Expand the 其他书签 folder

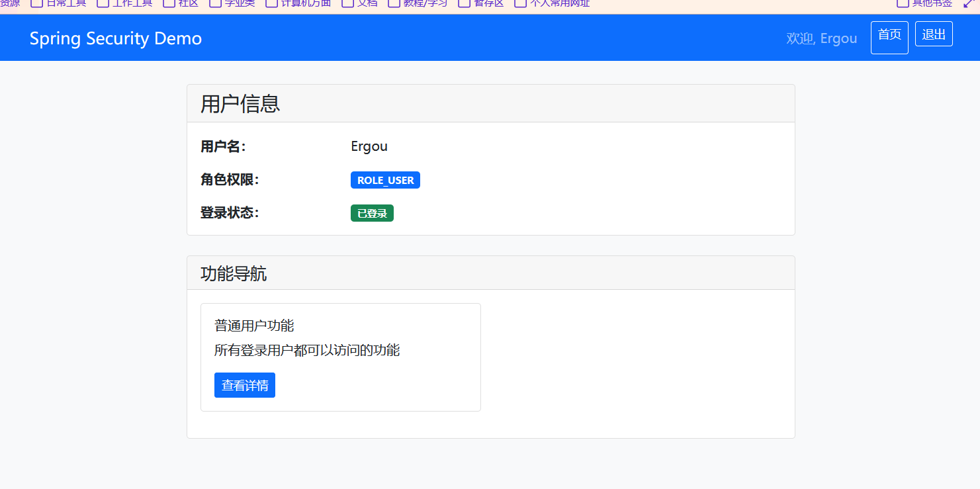tap(925, 3)
